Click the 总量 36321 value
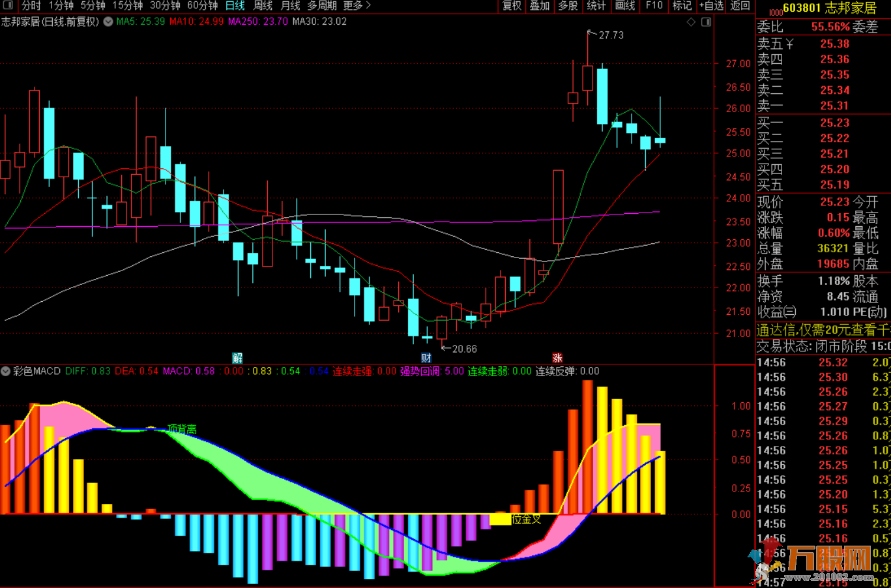Viewport: 891px width, 588px height. [833, 248]
